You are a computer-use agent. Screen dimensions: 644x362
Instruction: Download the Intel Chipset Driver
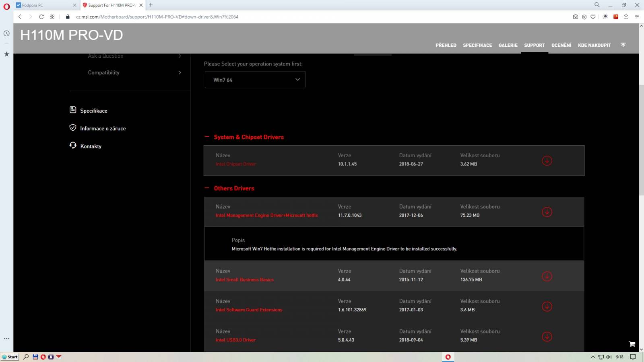pos(547,160)
